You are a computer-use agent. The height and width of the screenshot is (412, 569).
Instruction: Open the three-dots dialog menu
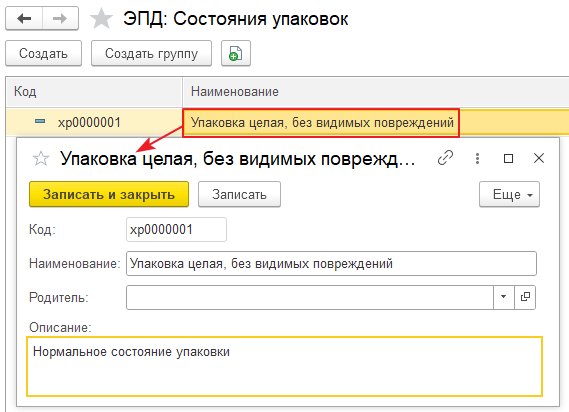(x=477, y=158)
